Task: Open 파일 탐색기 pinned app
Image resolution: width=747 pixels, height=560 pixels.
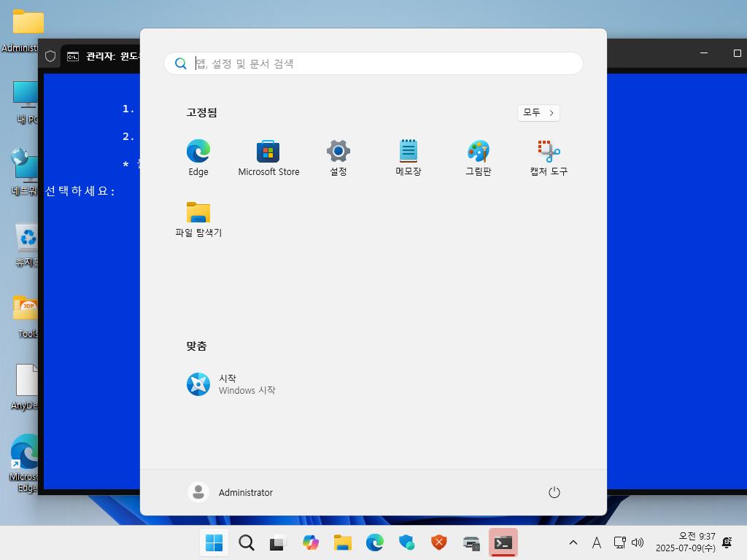Action: [x=198, y=219]
